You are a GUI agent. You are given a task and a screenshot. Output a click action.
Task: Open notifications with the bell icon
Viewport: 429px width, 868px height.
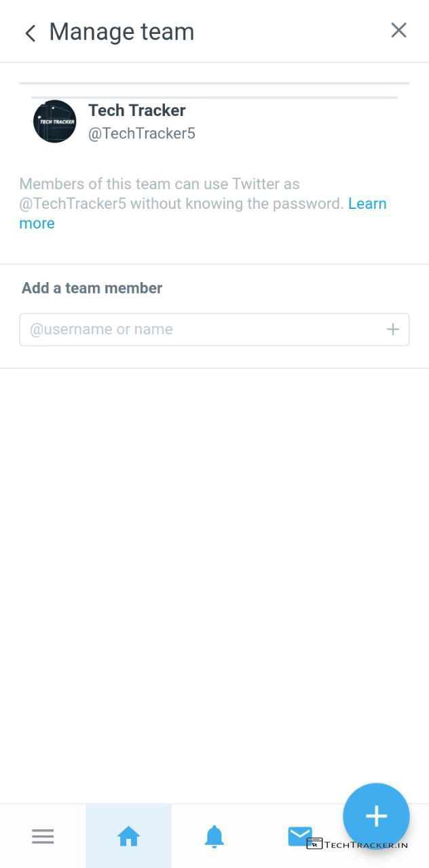[x=214, y=837]
